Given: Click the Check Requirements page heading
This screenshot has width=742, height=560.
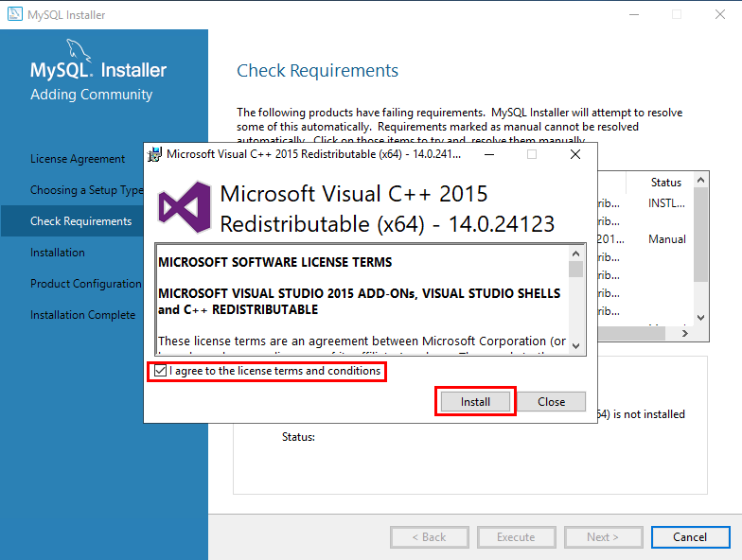Looking at the screenshot, I should (317, 70).
